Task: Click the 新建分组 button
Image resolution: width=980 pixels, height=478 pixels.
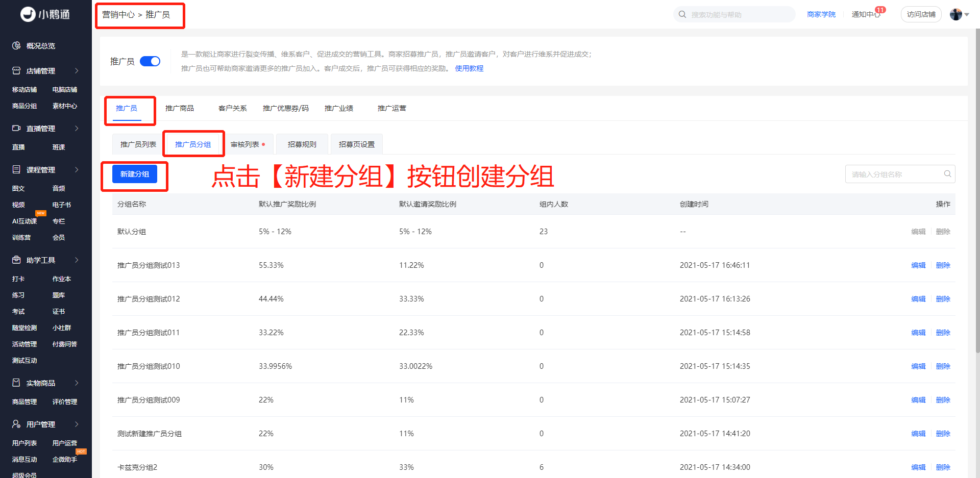Action: 135,174
